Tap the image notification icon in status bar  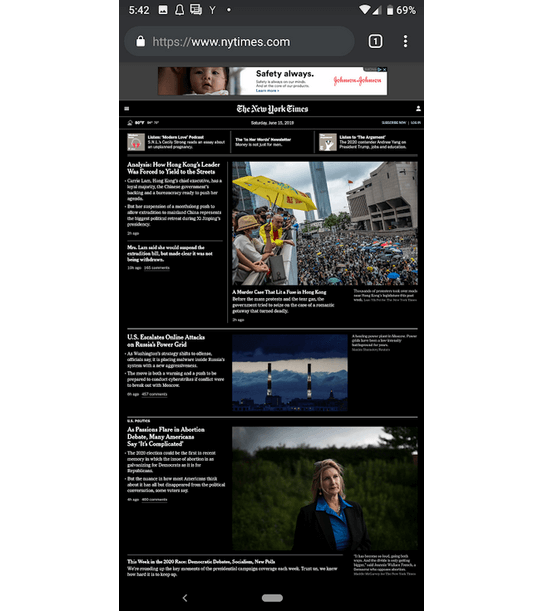point(163,10)
